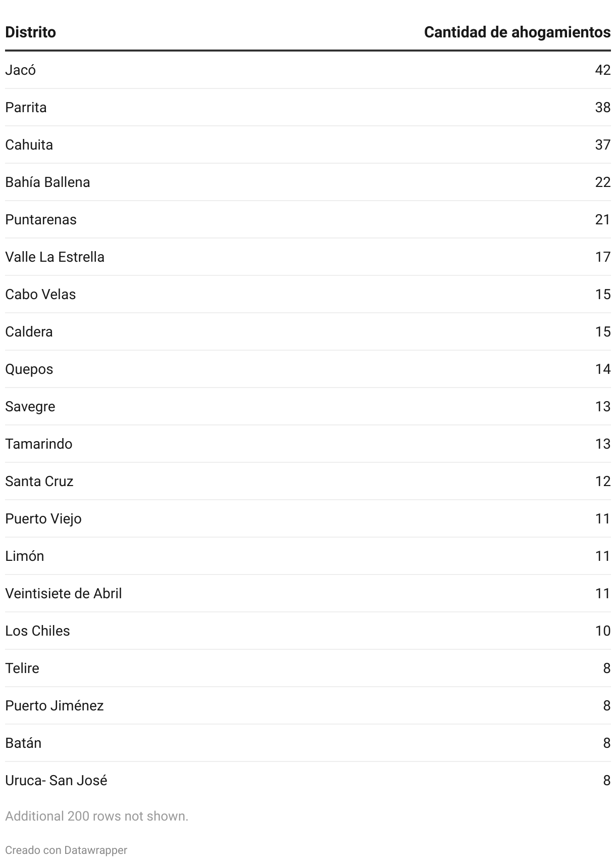This screenshot has height=862, width=616.
Task: Click the Distrito column header
Action: [x=30, y=32]
